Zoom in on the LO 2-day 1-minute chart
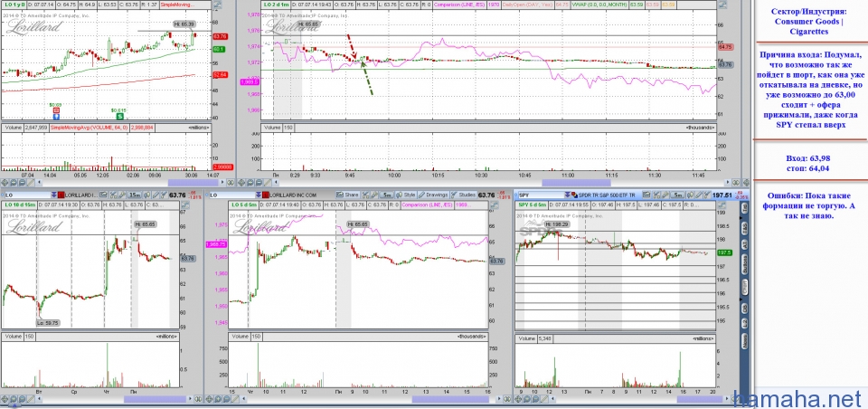This screenshot has height=409, width=868. pyautogui.click(x=250, y=183)
